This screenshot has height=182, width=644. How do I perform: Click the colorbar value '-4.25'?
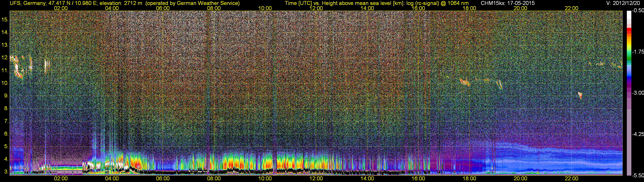coord(638,134)
